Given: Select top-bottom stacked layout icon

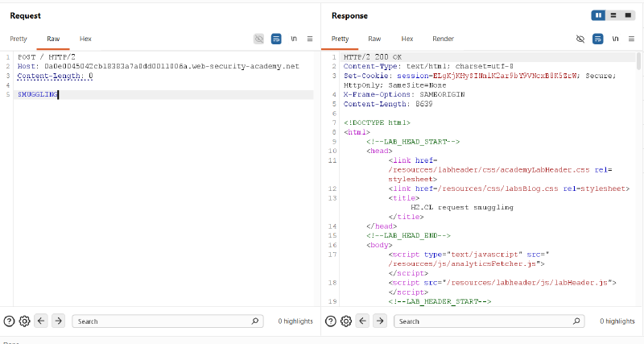Looking at the screenshot, I should [613, 15].
